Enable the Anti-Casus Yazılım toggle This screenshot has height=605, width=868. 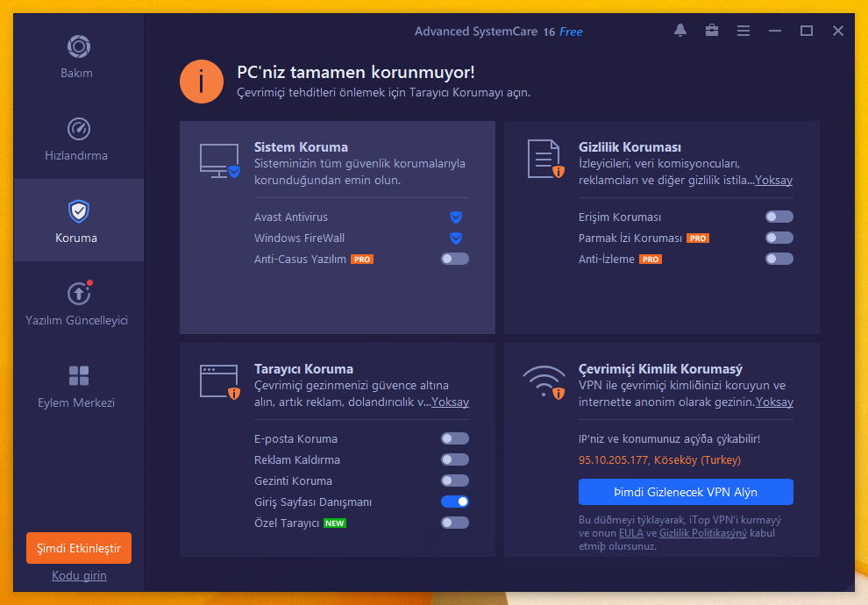tap(455, 259)
